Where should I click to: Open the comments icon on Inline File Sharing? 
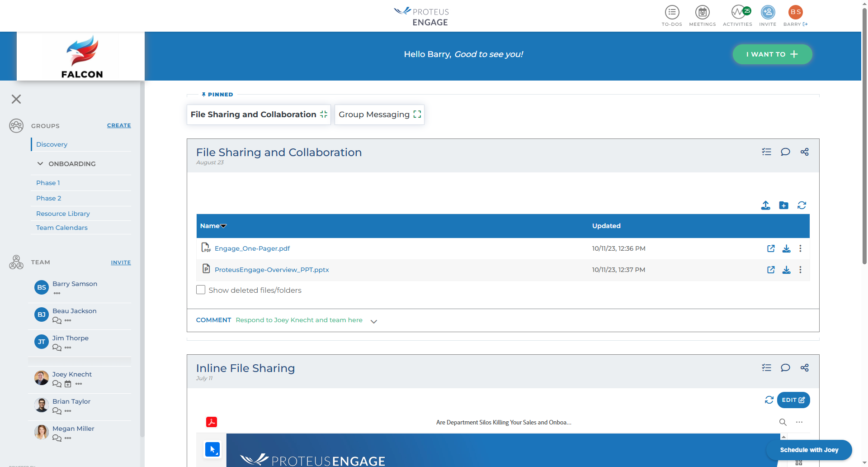[785, 368]
